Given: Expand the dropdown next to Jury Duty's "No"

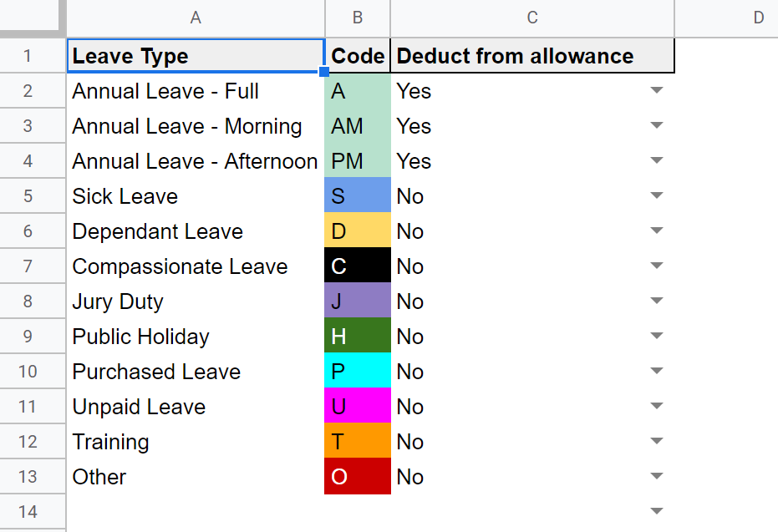Looking at the screenshot, I should coord(657,301).
